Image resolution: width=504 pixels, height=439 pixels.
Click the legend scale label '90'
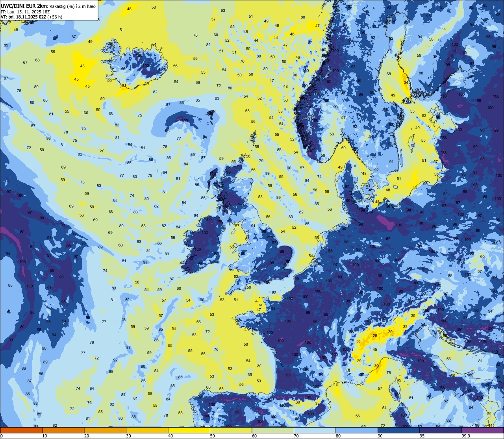pyautogui.click(x=380, y=436)
